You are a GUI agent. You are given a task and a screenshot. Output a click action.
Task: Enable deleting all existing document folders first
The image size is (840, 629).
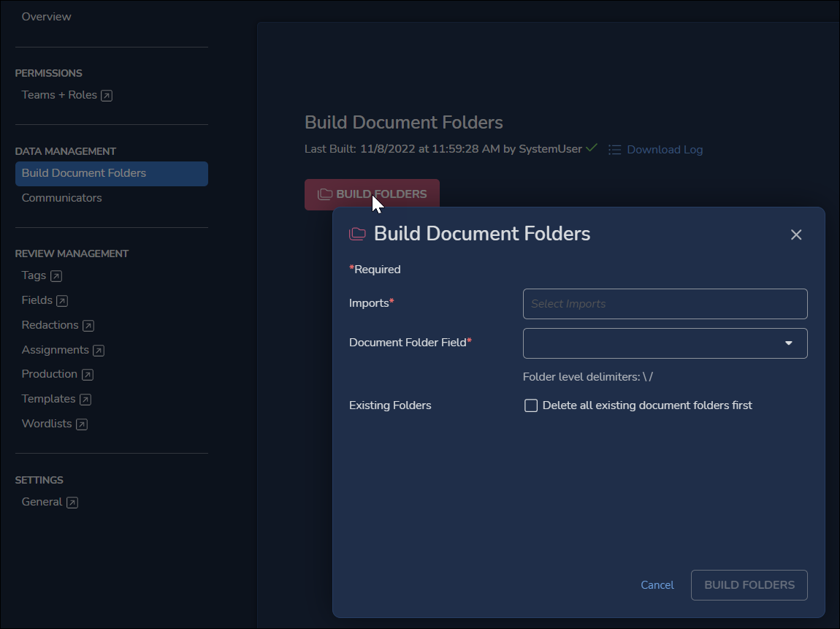click(x=531, y=405)
